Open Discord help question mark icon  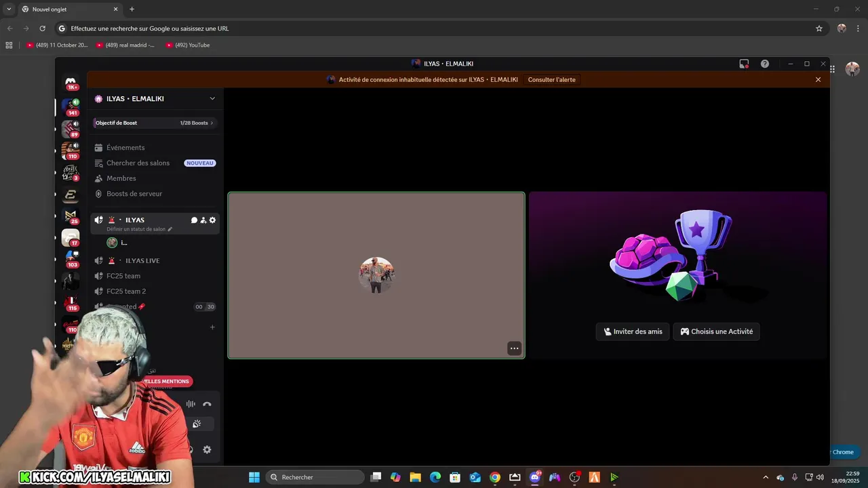[x=765, y=64]
